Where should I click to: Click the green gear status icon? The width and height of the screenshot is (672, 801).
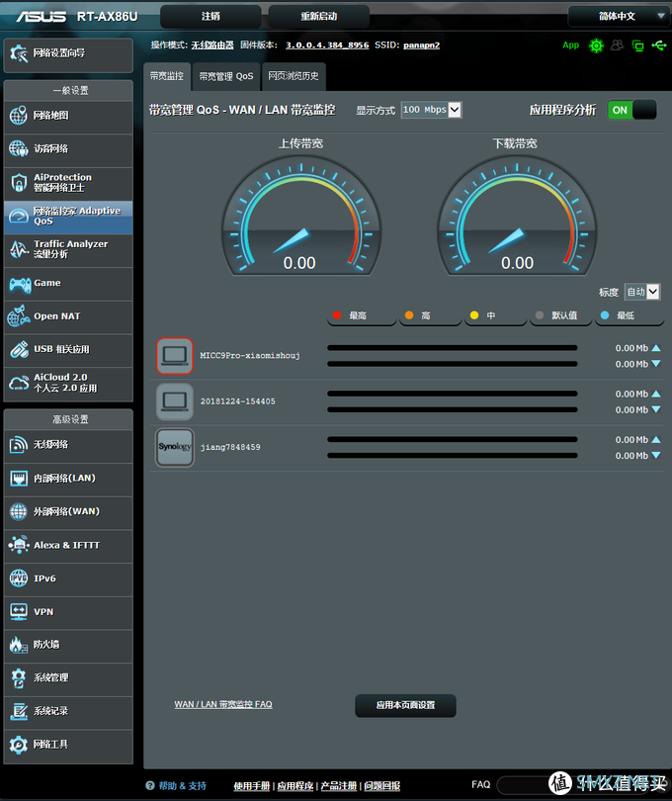pyautogui.click(x=596, y=45)
